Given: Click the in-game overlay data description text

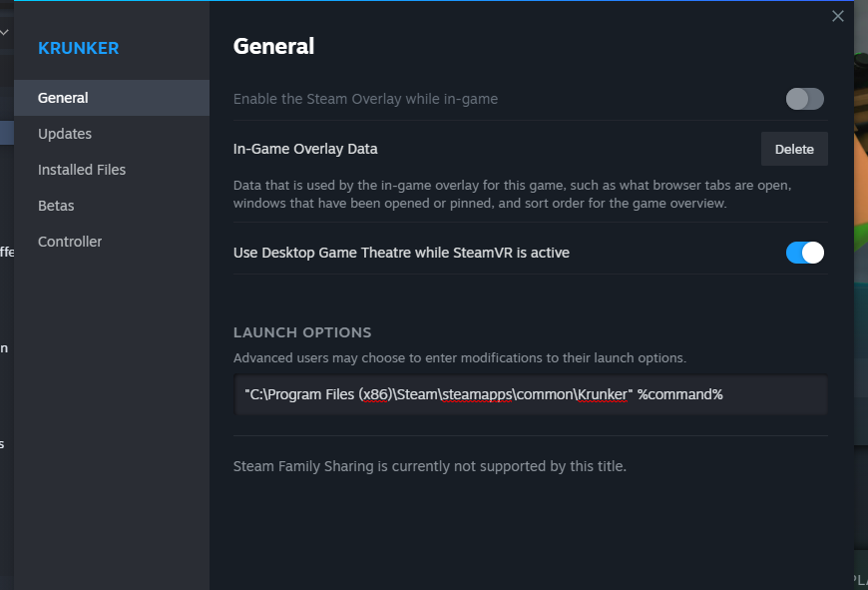Looking at the screenshot, I should [512, 194].
